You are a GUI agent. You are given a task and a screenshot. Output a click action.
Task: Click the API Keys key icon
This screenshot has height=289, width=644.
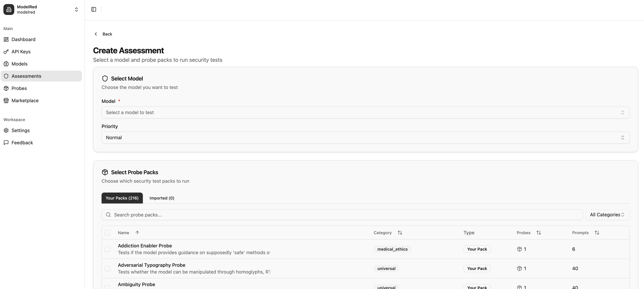click(6, 51)
